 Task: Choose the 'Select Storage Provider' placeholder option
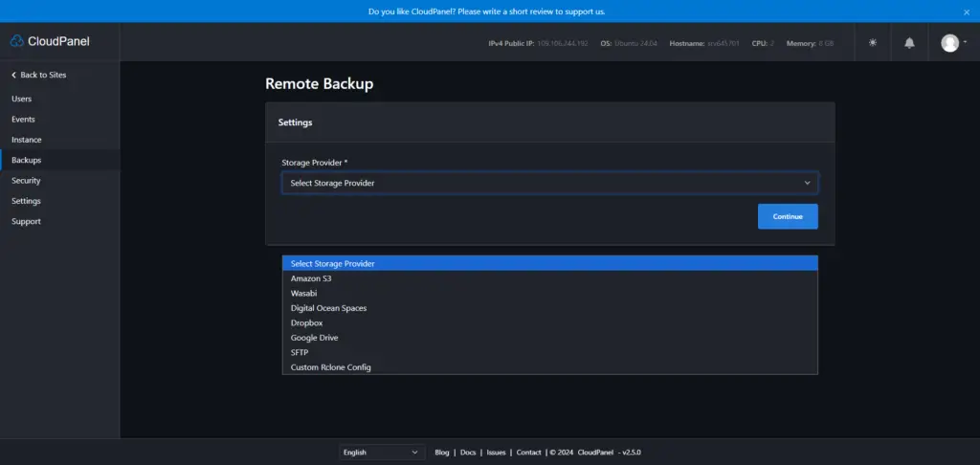(550, 264)
